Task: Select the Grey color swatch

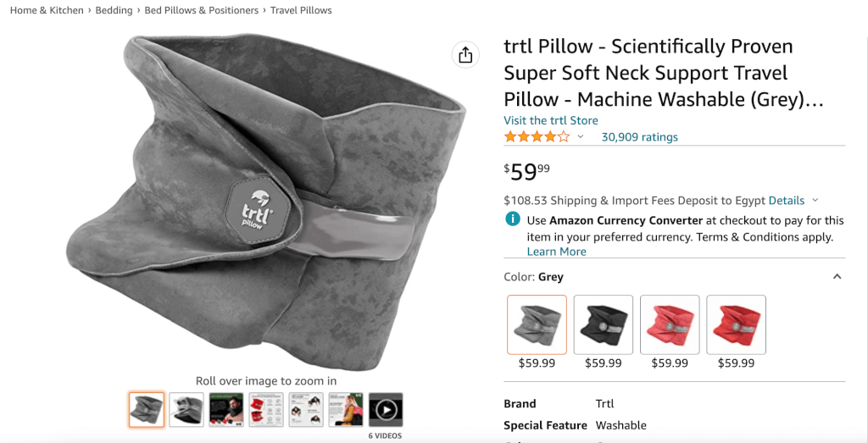Action: (x=537, y=324)
